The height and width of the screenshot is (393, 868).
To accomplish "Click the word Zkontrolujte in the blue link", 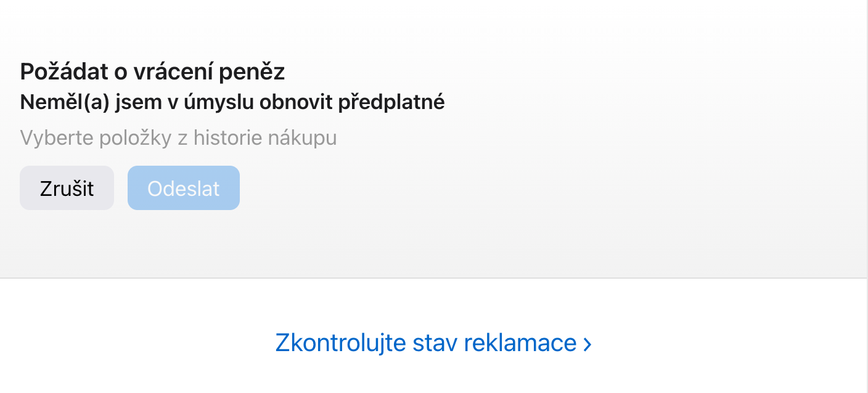I will 340,342.
